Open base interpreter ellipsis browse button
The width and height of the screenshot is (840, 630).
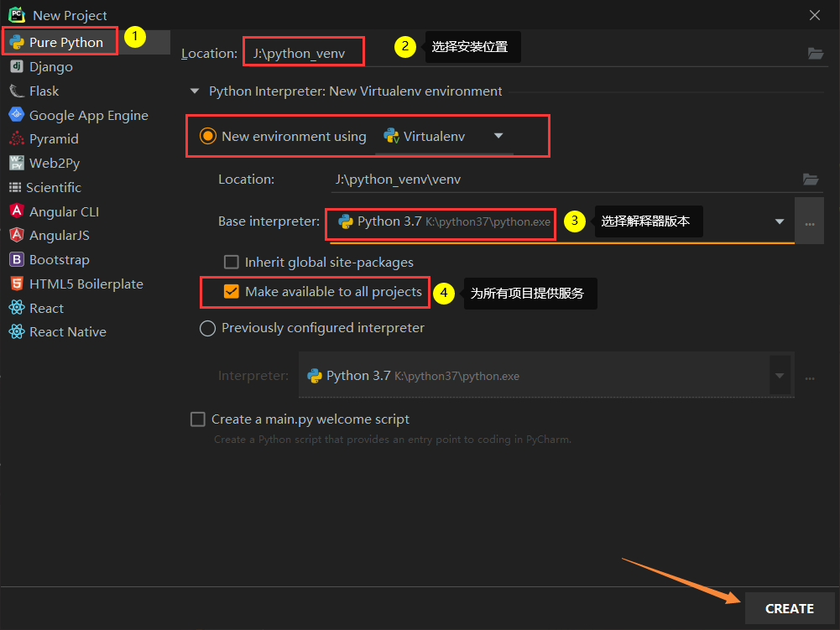(x=810, y=221)
